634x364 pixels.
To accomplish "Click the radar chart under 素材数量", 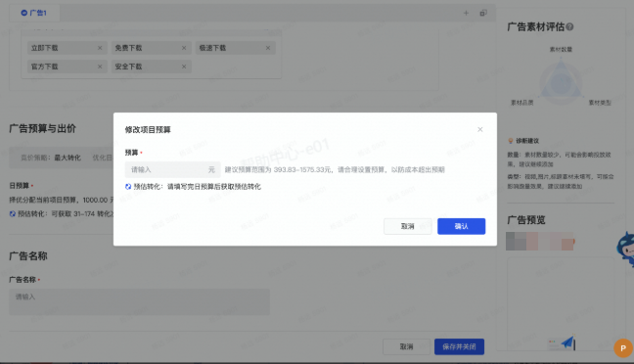I will pos(562,82).
